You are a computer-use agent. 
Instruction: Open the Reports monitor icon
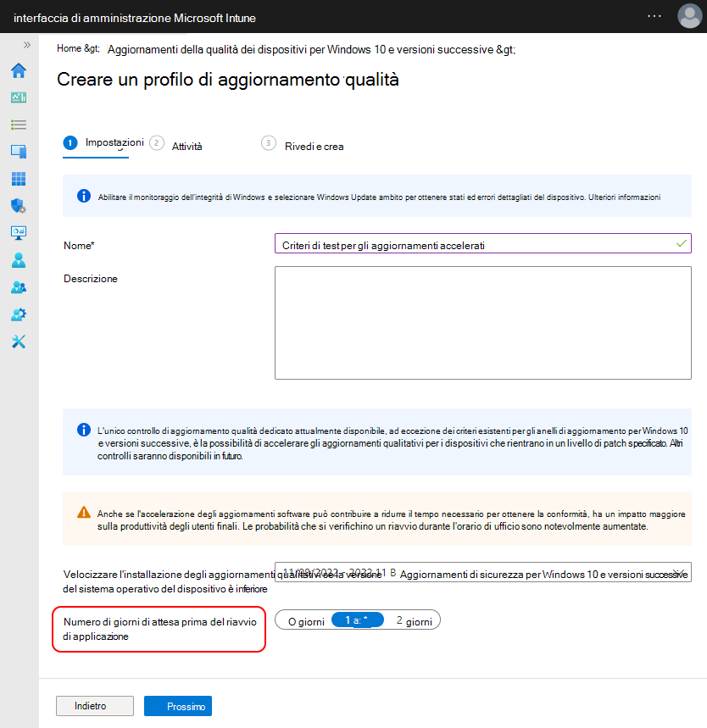(x=19, y=232)
